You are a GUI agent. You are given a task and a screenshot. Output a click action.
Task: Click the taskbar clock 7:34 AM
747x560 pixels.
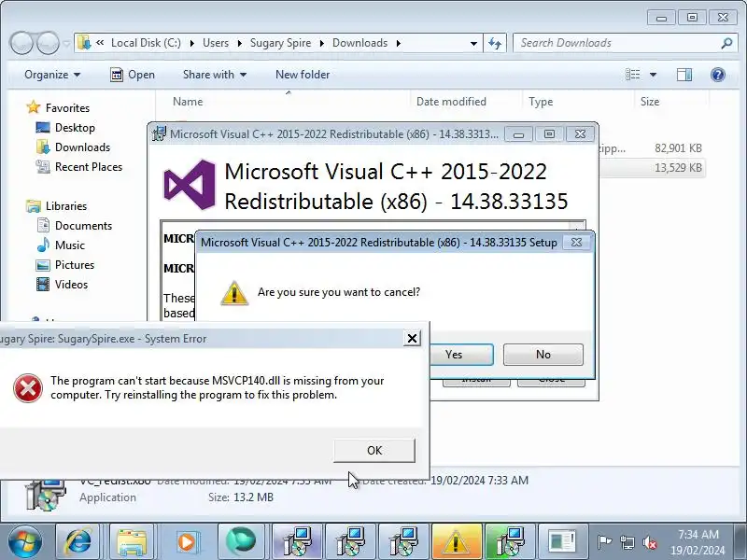tap(698, 534)
